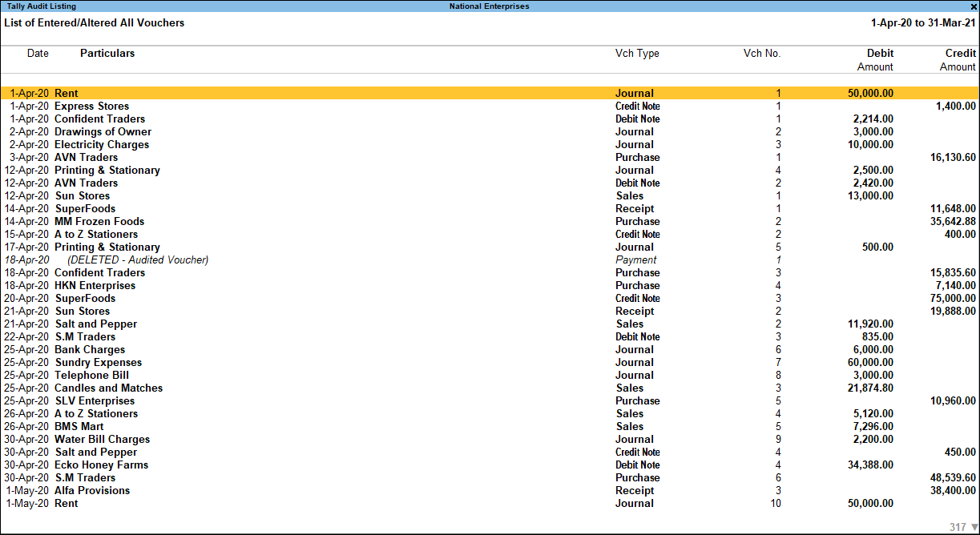Click the Credit Amount column header
The height and width of the screenshot is (535, 980).
[958, 60]
